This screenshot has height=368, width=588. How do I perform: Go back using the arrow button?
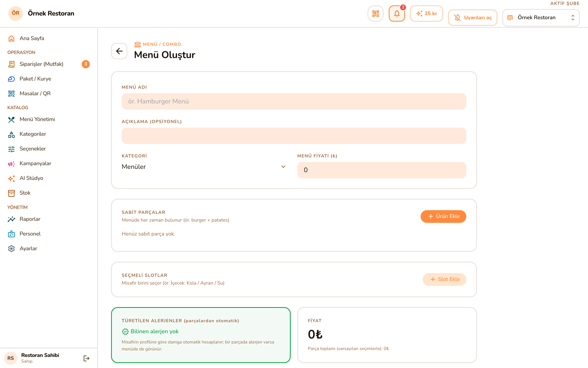coord(119,51)
